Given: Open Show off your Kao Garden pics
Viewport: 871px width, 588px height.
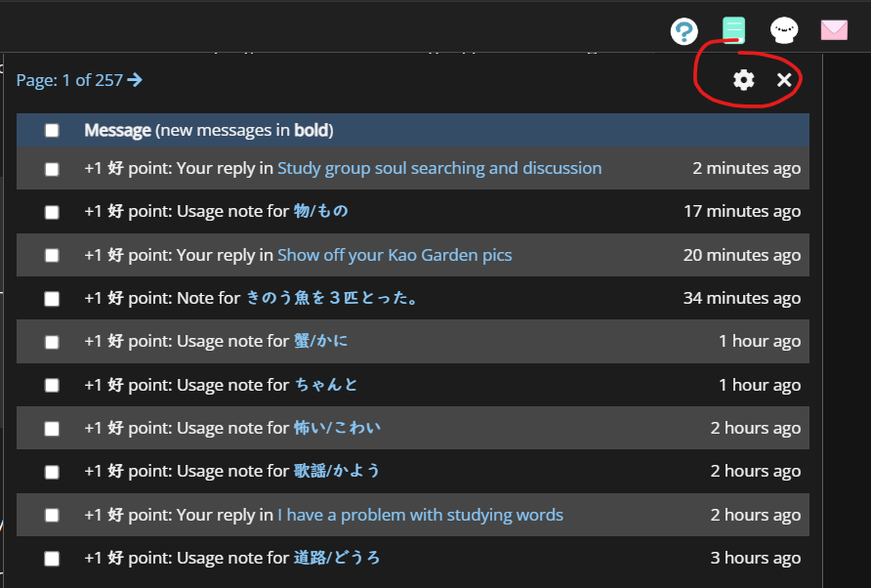Looking at the screenshot, I should [x=394, y=255].
